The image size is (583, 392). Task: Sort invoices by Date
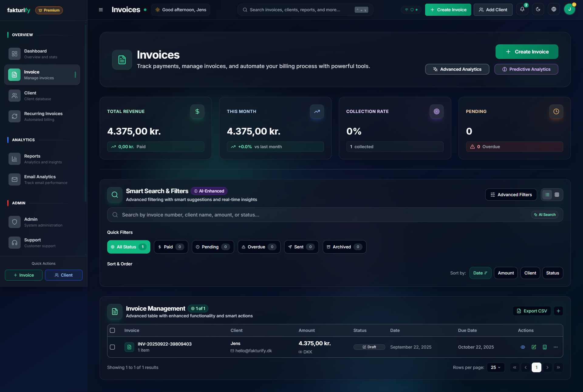pos(480,273)
